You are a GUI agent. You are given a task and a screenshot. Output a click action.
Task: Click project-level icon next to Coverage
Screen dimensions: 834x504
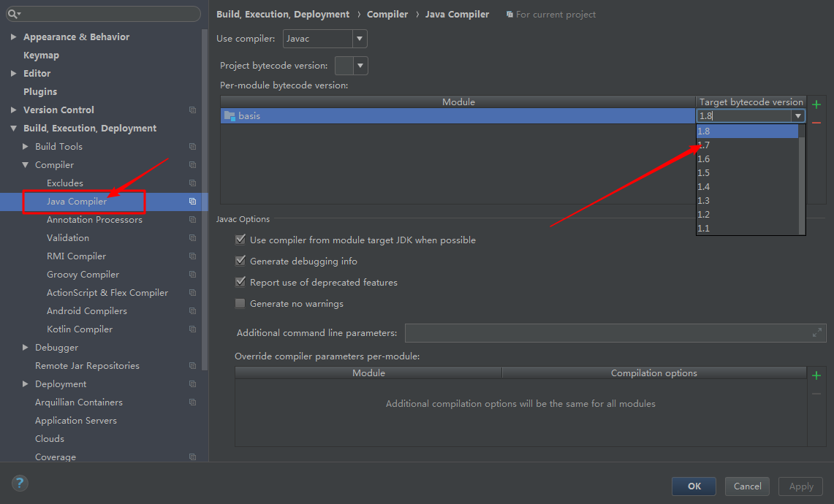(x=192, y=457)
